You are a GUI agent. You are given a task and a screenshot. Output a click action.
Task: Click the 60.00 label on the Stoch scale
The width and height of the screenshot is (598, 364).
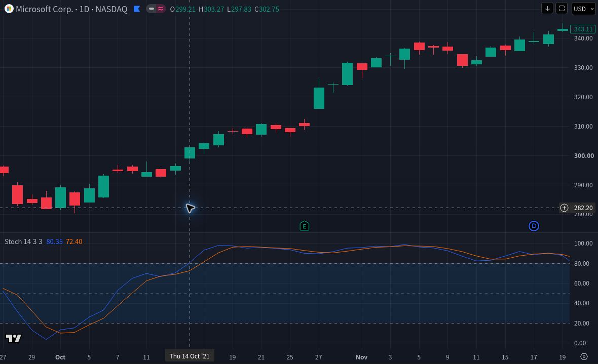pyautogui.click(x=582, y=283)
